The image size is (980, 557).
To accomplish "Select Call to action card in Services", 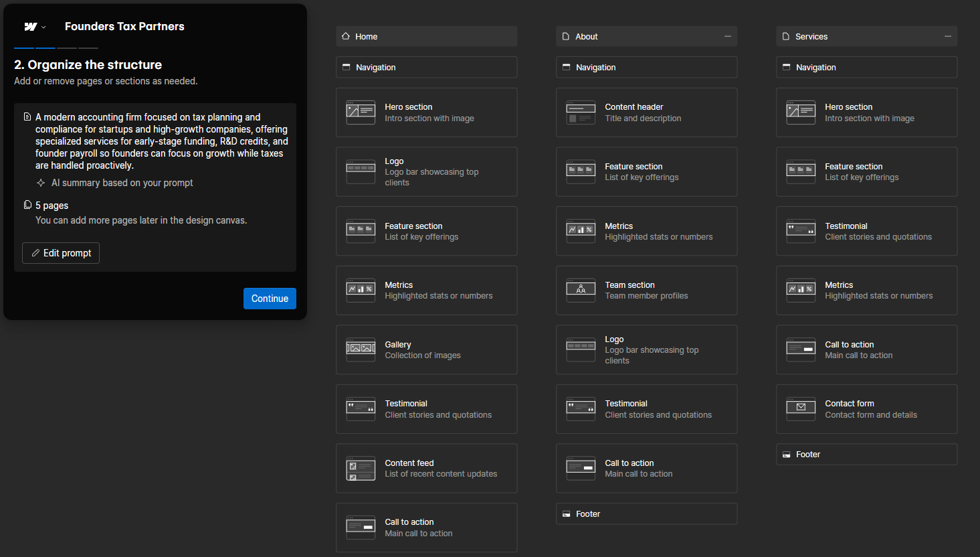I will tap(866, 349).
